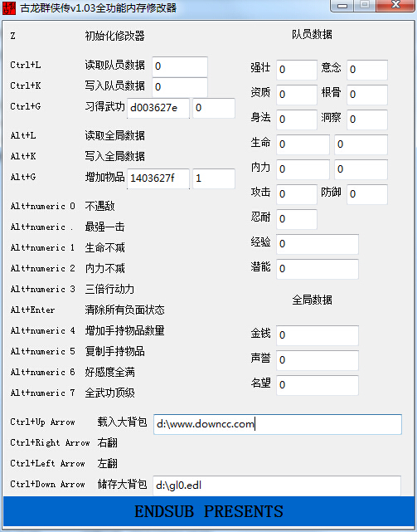The width and height of the screenshot is (417, 532).
Task: Click the Alt+numeric 7 hotkey text
Action: pos(43,393)
